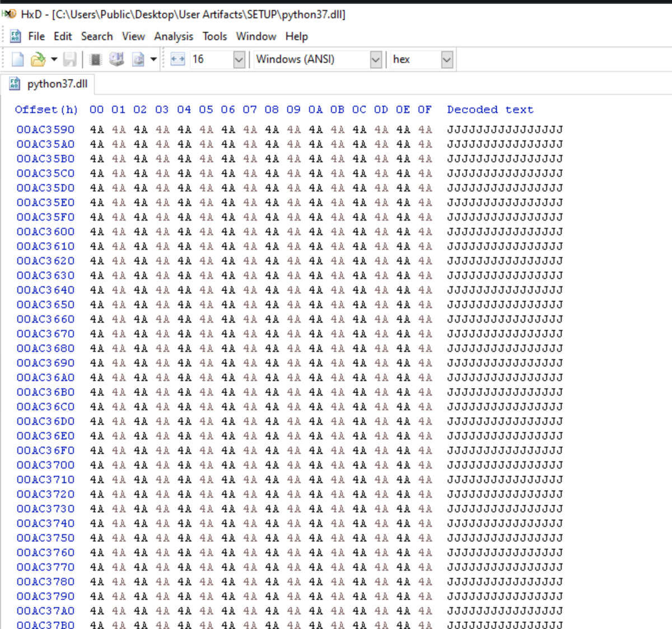672x629 pixels.
Task: Click the bytes per row width icon
Action: point(178,59)
